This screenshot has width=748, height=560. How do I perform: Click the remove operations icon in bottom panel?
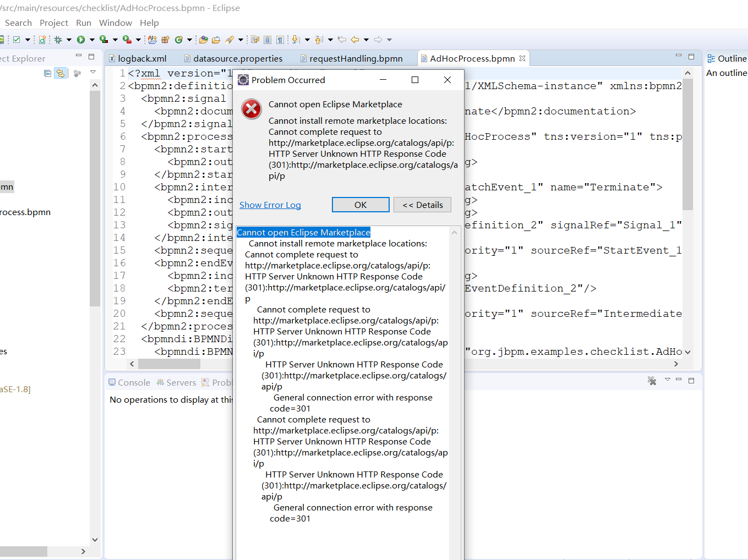click(x=652, y=381)
